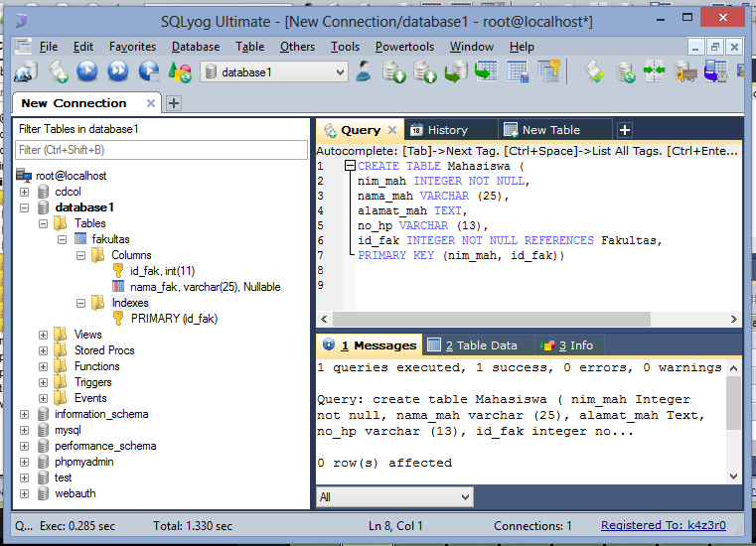Expand the information_schema database
Viewport: 756px width, 546px height.
click(24, 414)
